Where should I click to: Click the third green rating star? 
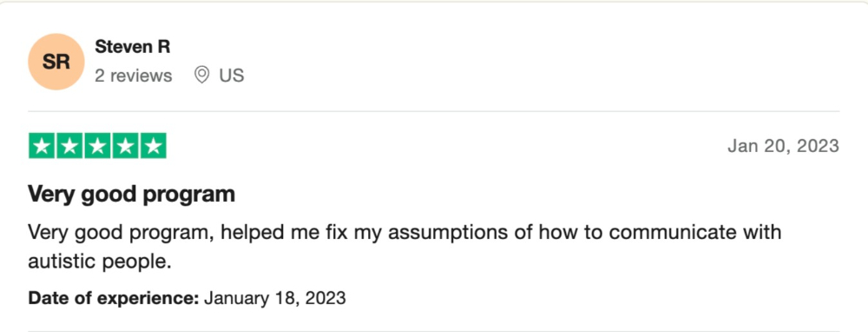click(x=97, y=146)
